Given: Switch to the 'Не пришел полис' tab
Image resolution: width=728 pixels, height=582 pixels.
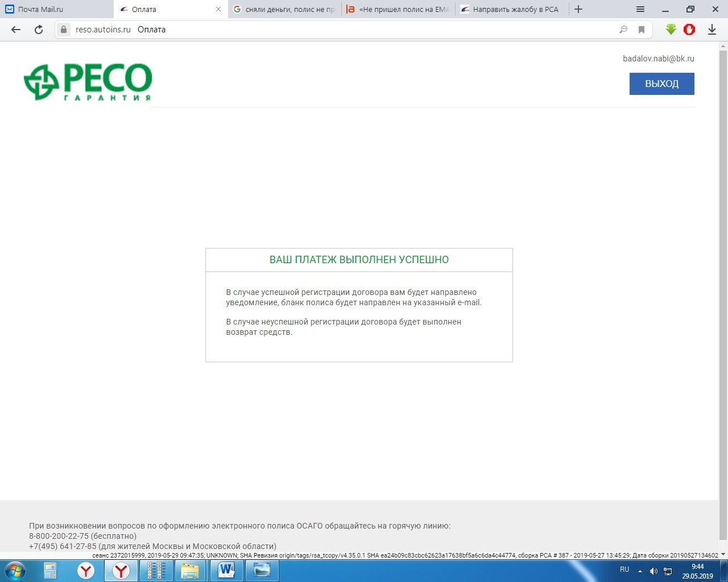Looking at the screenshot, I should tap(398, 9).
